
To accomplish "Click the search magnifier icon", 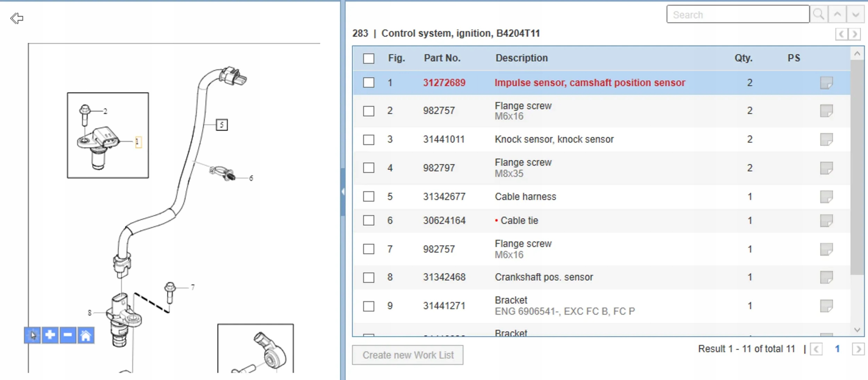I will tap(818, 15).
